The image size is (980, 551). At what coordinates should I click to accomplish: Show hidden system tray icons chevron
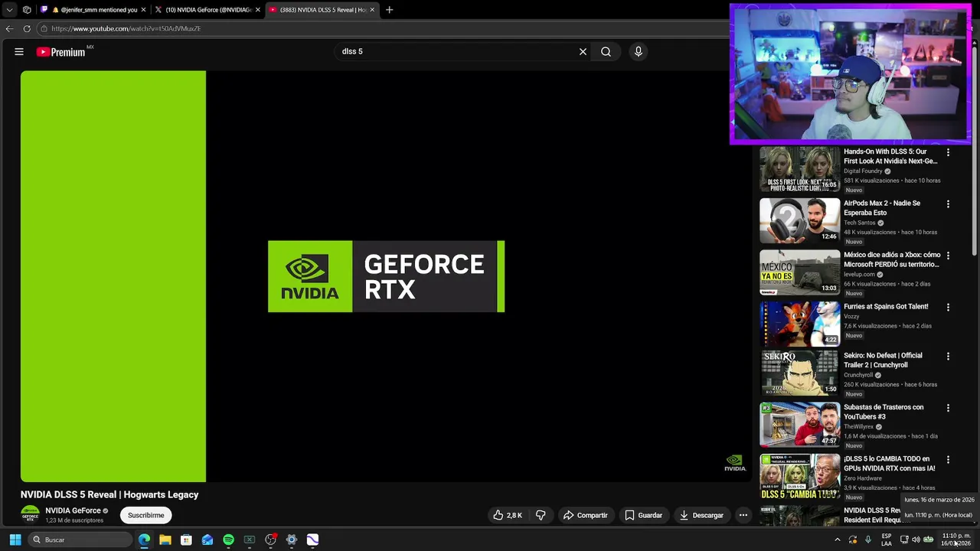pyautogui.click(x=837, y=540)
